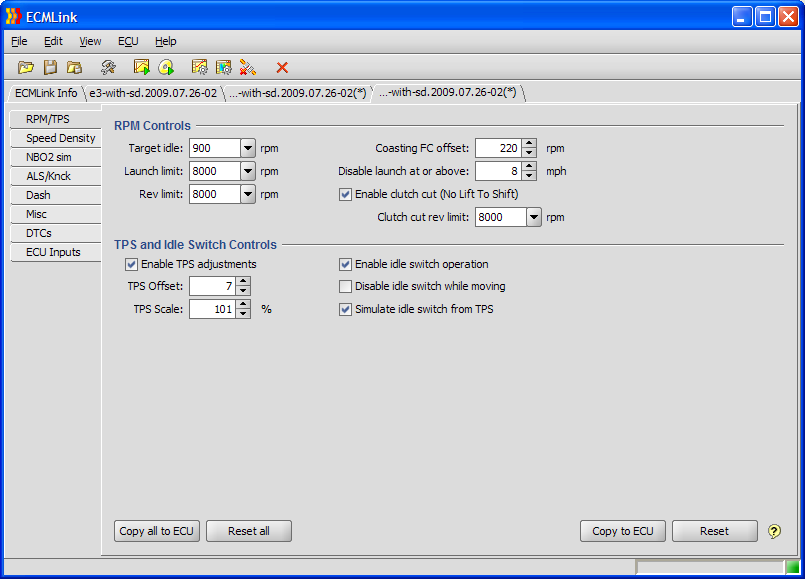Image resolution: width=805 pixels, height=579 pixels.
Task: Click the yellow help question mark icon
Action: (774, 531)
